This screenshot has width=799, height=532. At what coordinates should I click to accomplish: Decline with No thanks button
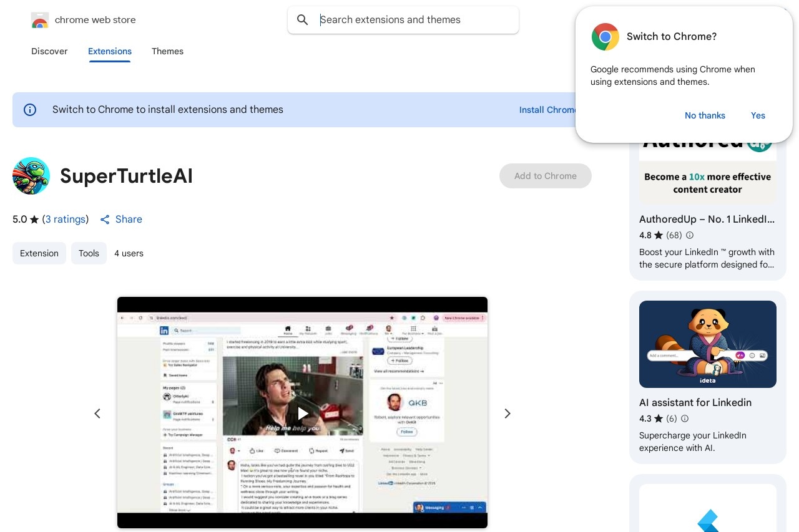705,115
